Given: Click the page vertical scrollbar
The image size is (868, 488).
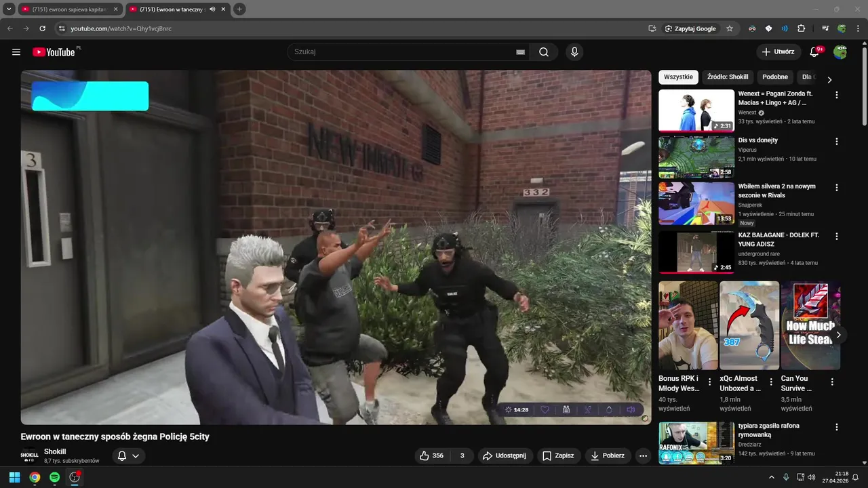Looking at the screenshot, I should coord(864,85).
